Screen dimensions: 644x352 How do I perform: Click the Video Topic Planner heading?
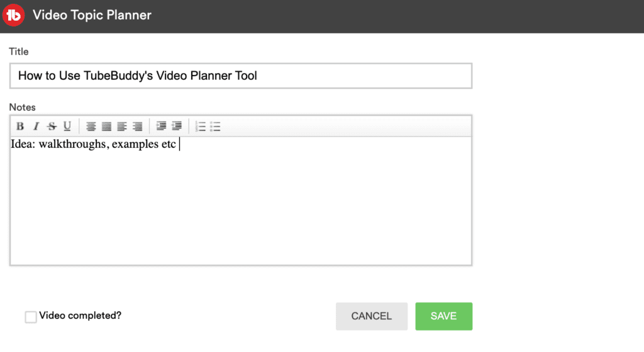92,15
